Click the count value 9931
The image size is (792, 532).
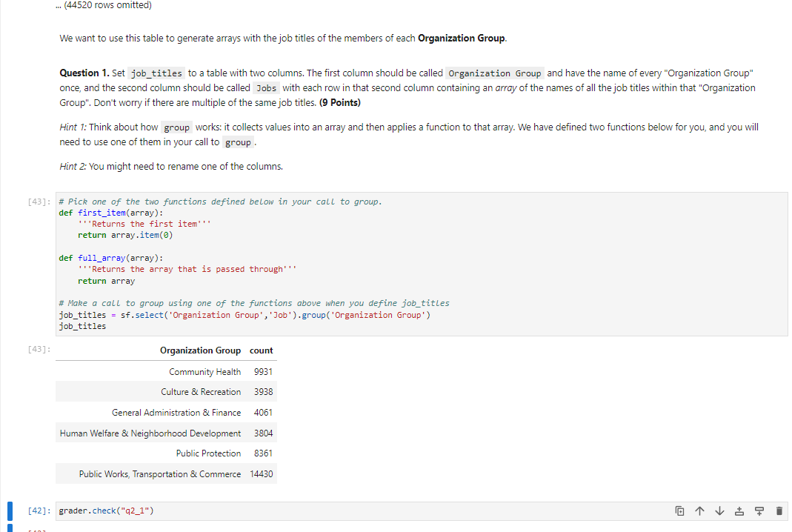coord(263,372)
